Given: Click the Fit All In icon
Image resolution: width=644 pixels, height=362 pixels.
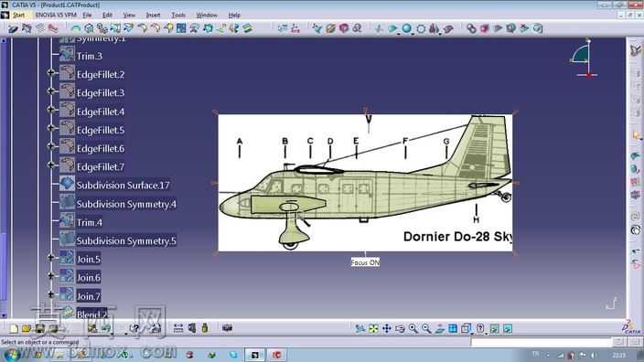Looking at the screenshot, I should 373,329.
